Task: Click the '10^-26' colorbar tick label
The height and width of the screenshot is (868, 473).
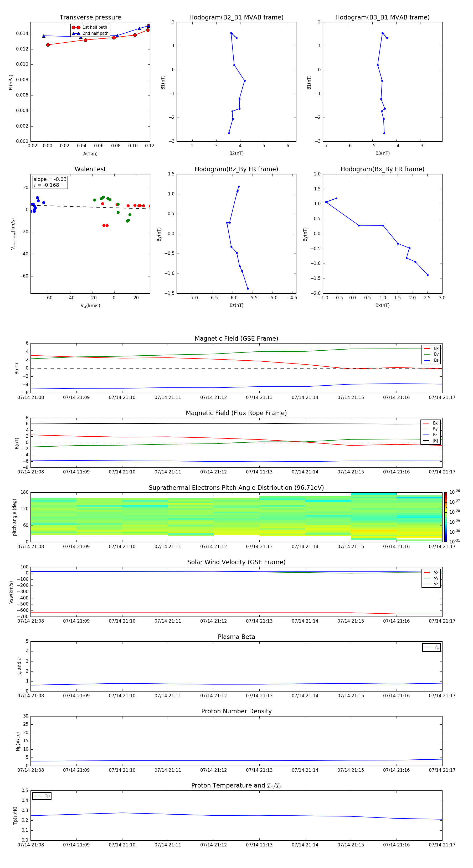Action: [x=455, y=492]
